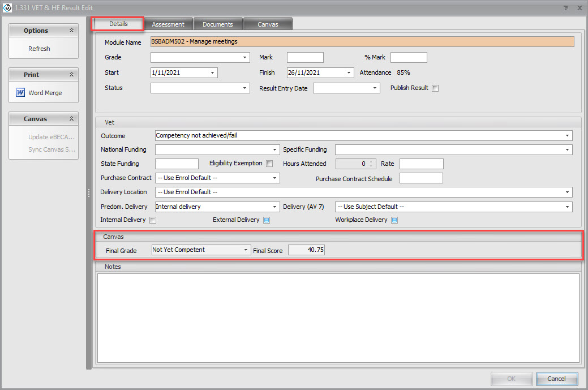Toggle the External Delivery checkbox
Viewport: 588px width, 390px height.
[267, 220]
